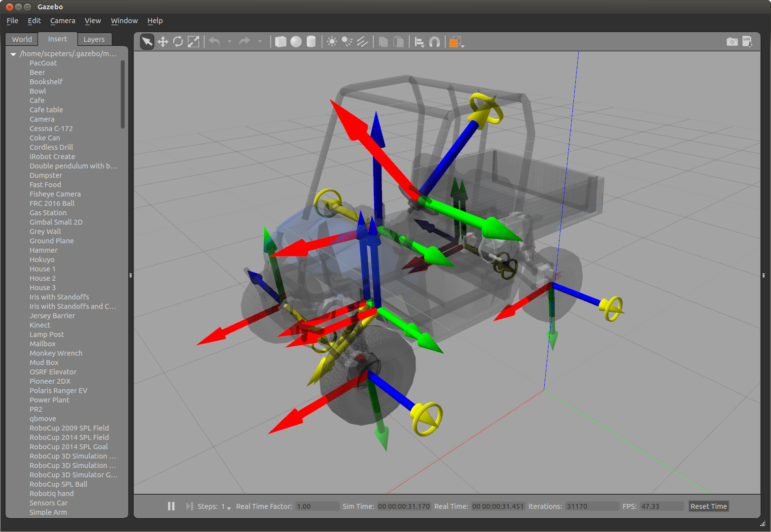Select Sensors Car model

(48, 503)
